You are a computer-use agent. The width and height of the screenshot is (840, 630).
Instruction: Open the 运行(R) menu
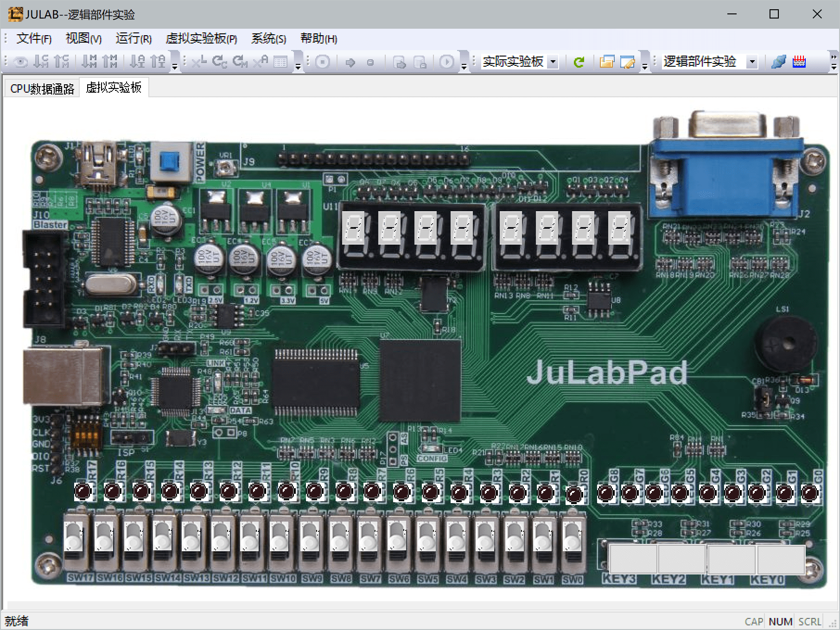pos(134,38)
